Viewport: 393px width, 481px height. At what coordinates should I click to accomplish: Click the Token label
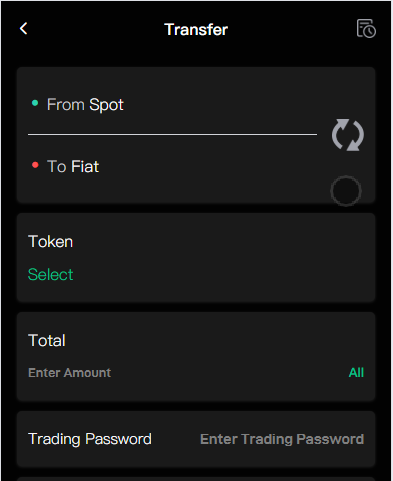click(x=50, y=241)
